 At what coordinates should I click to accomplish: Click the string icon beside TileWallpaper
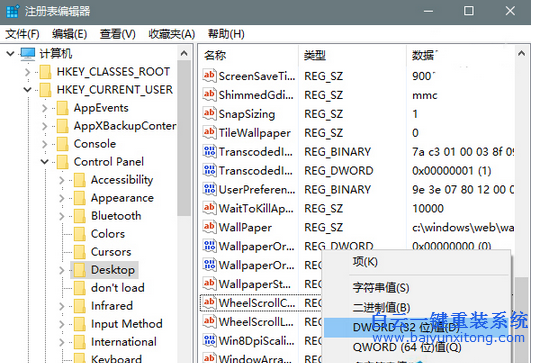pyautogui.click(x=209, y=132)
